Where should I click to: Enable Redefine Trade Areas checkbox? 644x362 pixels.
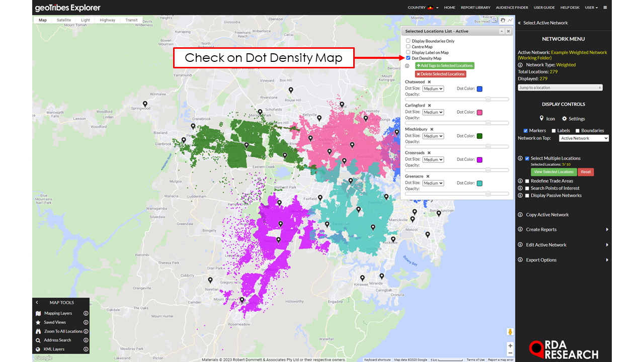(527, 181)
